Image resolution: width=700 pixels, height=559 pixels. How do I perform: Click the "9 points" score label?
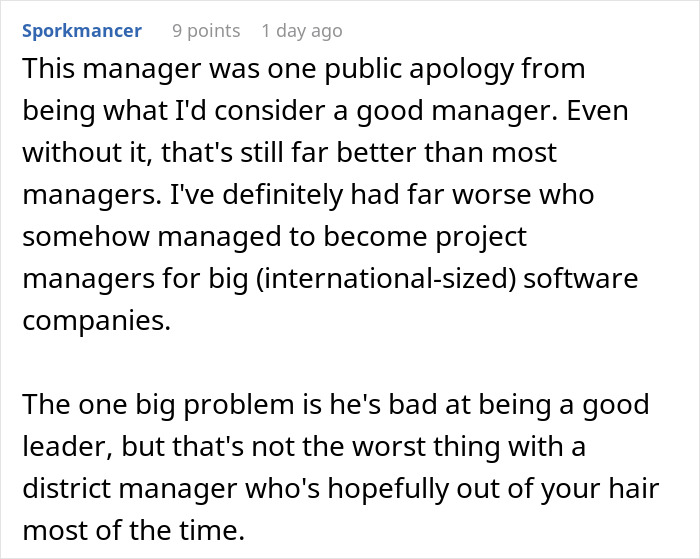(x=206, y=31)
